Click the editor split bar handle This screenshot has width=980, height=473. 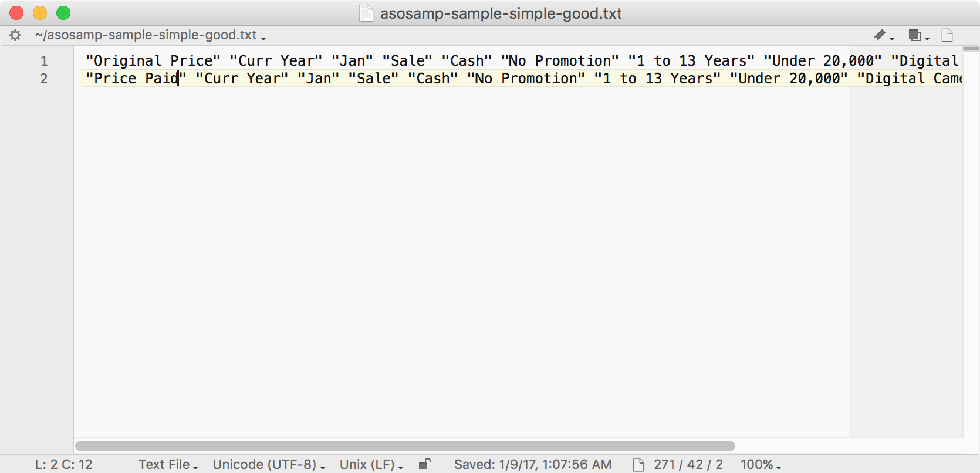(x=971, y=48)
